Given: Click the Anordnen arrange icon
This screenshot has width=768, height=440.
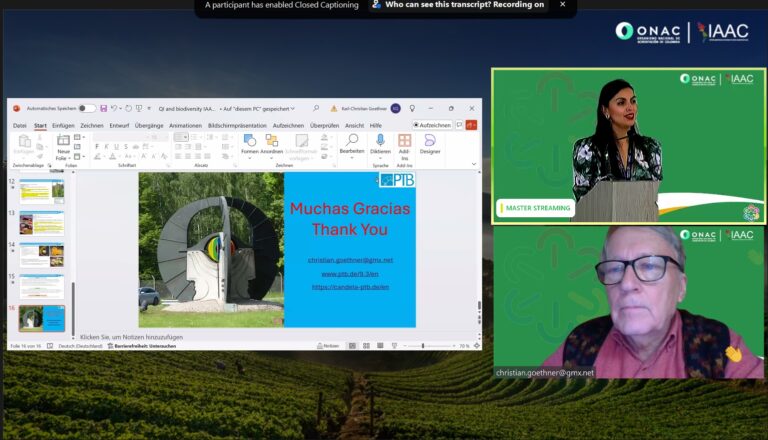Looking at the screenshot, I should (271, 144).
